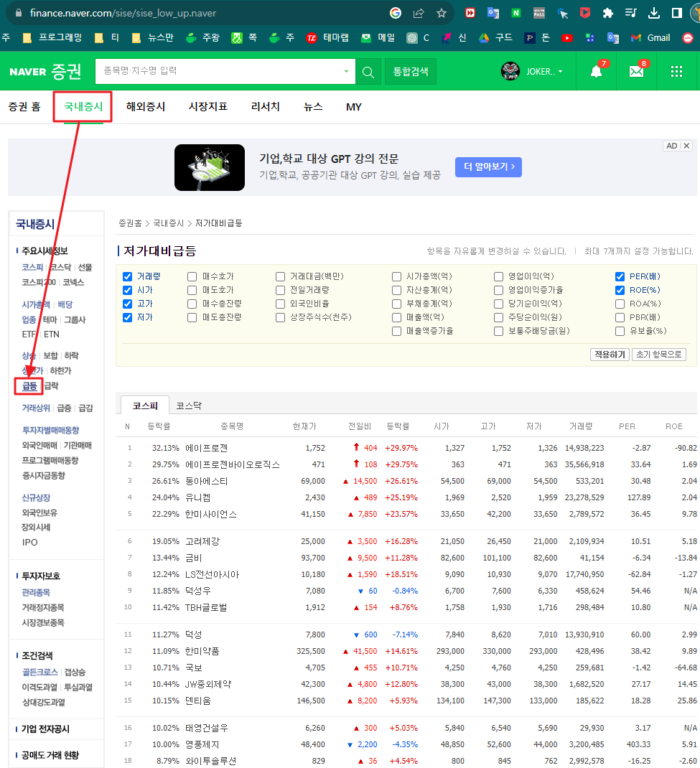Open the Gmail bookmark
The width and height of the screenshot is (700, 768).
pos(650,38)
